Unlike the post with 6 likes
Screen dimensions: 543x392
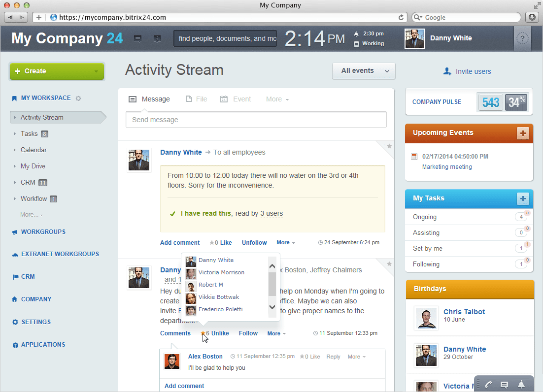(x=220, y=333)
